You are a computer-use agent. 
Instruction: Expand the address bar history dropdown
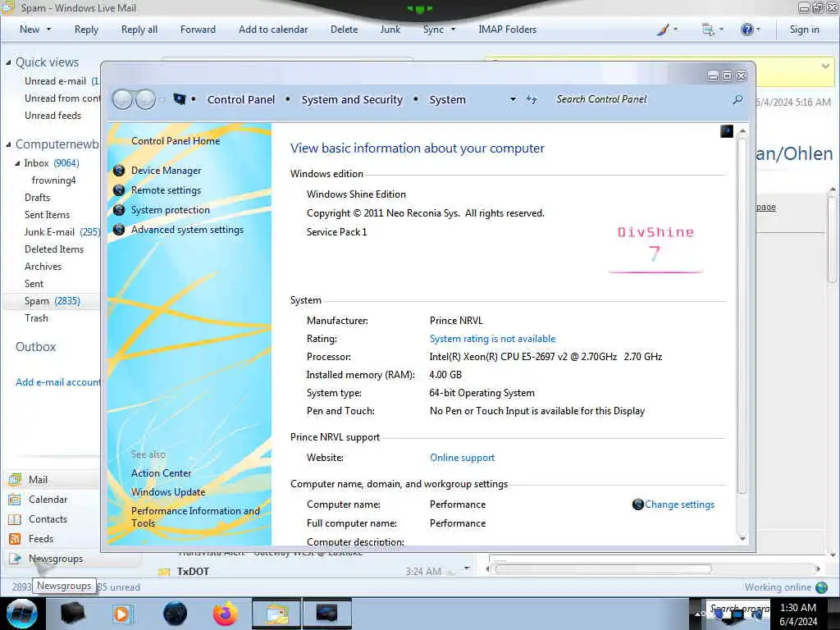point(513,99)
